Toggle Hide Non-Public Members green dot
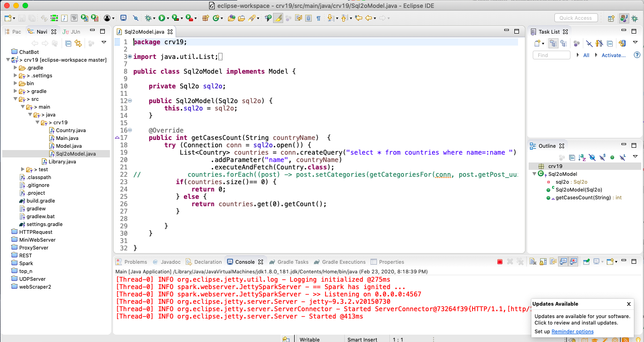 pos(612,157)
